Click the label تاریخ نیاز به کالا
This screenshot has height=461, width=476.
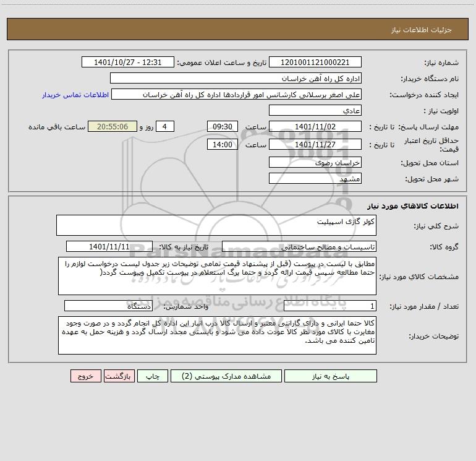click(x=184, y=247)
